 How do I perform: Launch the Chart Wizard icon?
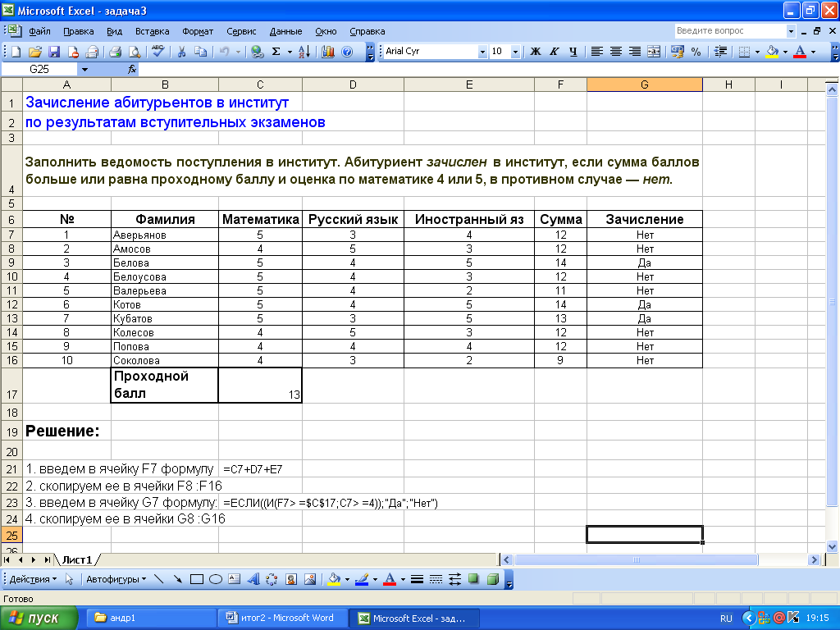point(328,52)
